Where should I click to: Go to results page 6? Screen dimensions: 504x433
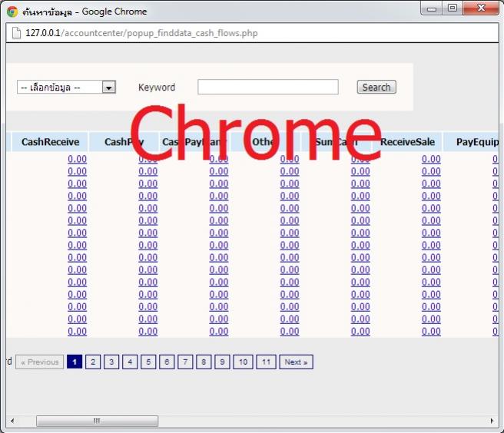[x=167, y=362]
